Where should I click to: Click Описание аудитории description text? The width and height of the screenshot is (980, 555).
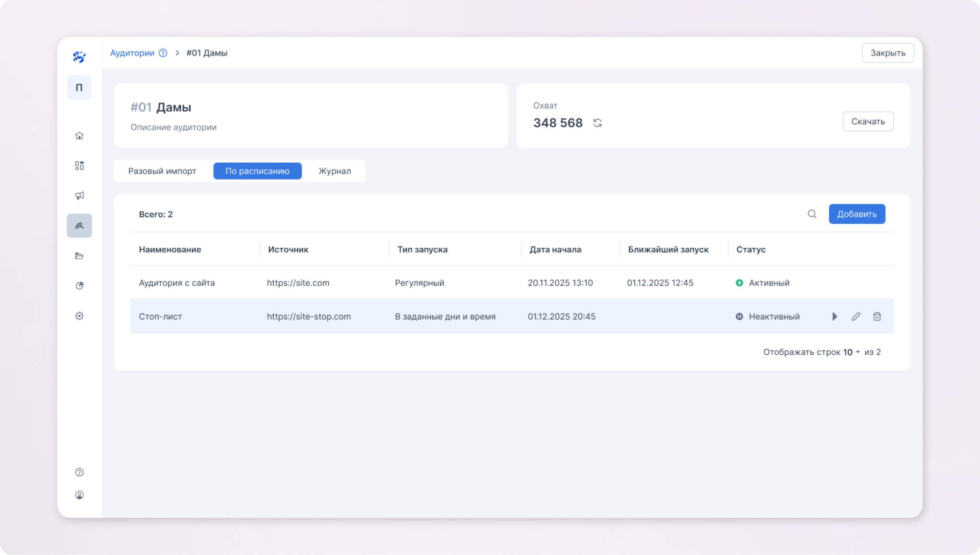(173, 127)
